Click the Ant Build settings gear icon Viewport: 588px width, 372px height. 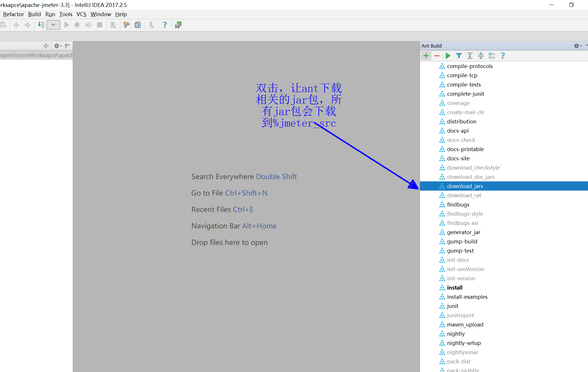(x=576, y=46)
